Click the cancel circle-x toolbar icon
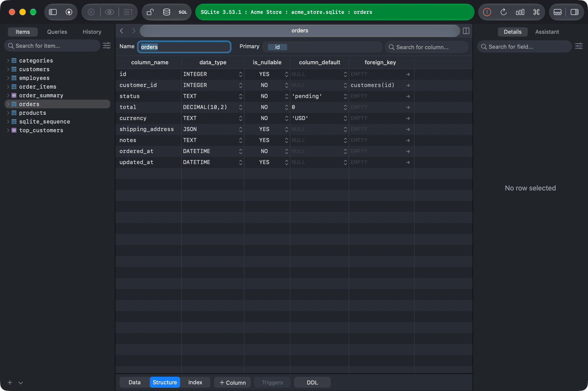This screenshot has width=588, height=391. [91, 12]
